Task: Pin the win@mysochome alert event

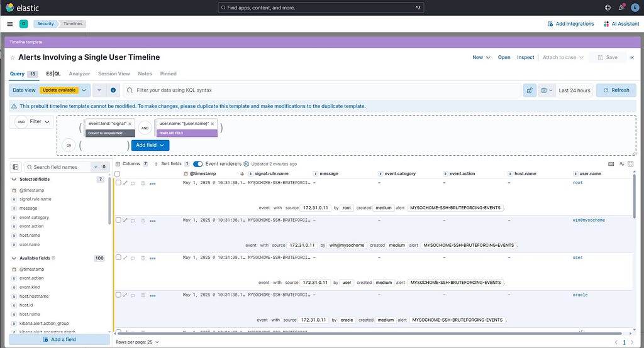Action: point(143,220)
